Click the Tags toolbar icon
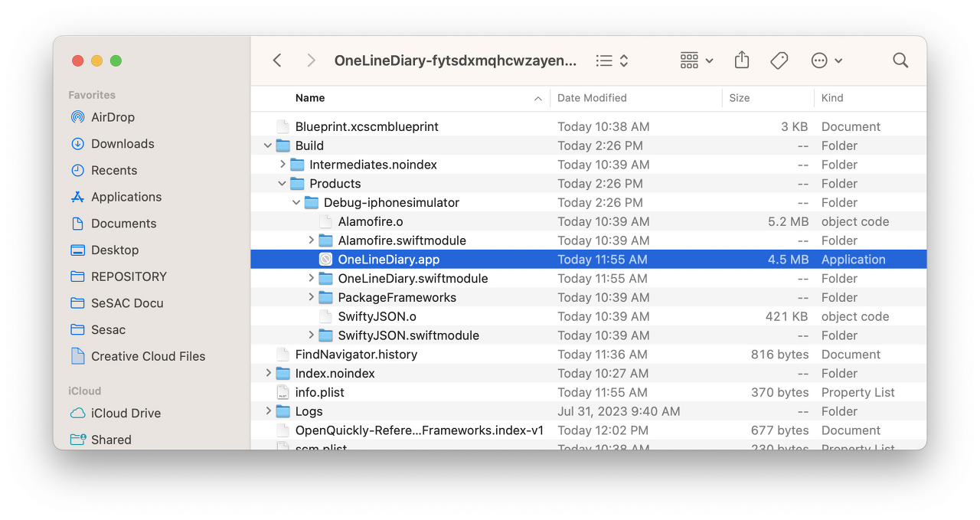 [779, 61]
